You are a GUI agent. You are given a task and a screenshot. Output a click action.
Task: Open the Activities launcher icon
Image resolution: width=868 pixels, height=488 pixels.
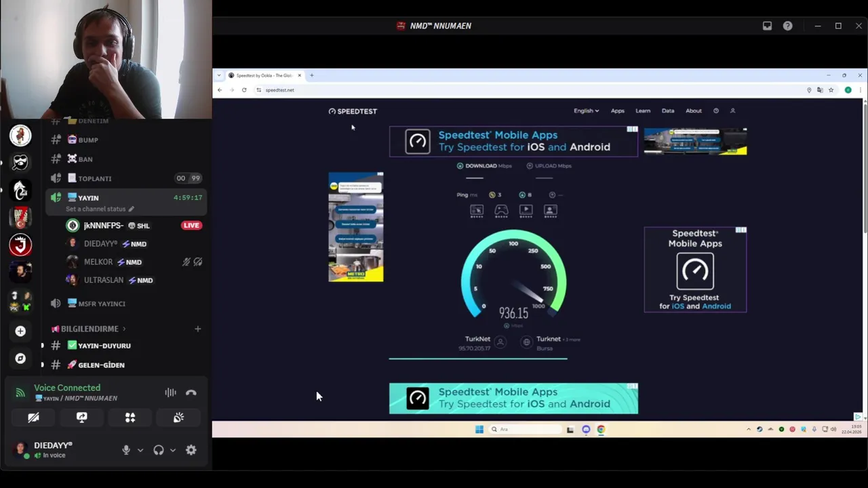(130, 418)
